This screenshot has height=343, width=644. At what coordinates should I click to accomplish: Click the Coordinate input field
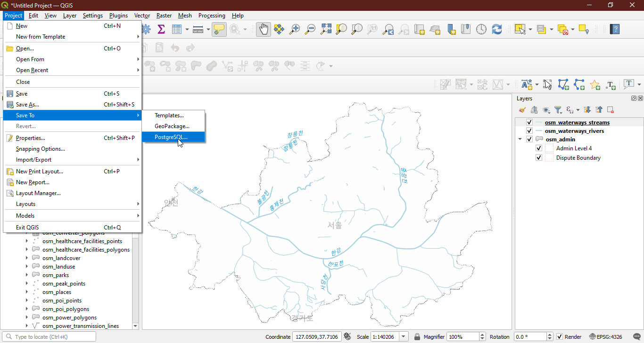point(317,337)
